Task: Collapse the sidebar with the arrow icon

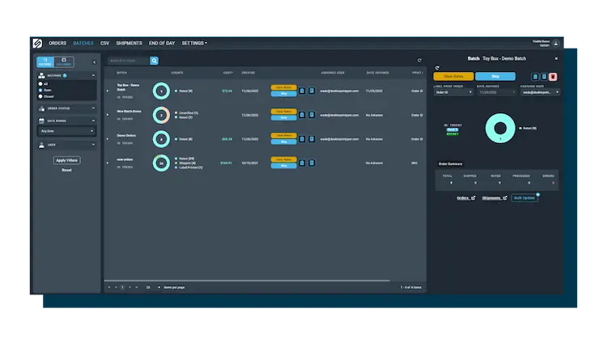Action: tap(94, 62)
